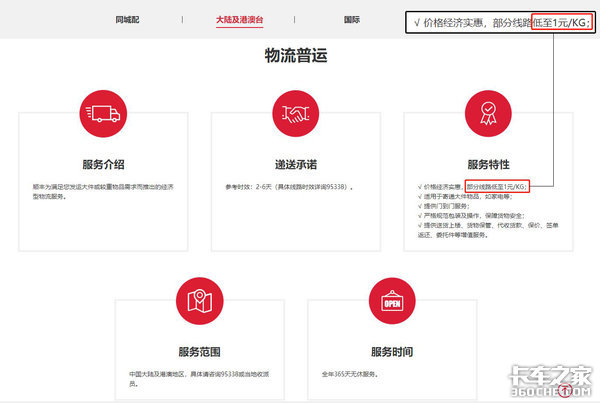Switch to the 同城配 tab
The image size is (600, 403).
(x=127, y=20)
